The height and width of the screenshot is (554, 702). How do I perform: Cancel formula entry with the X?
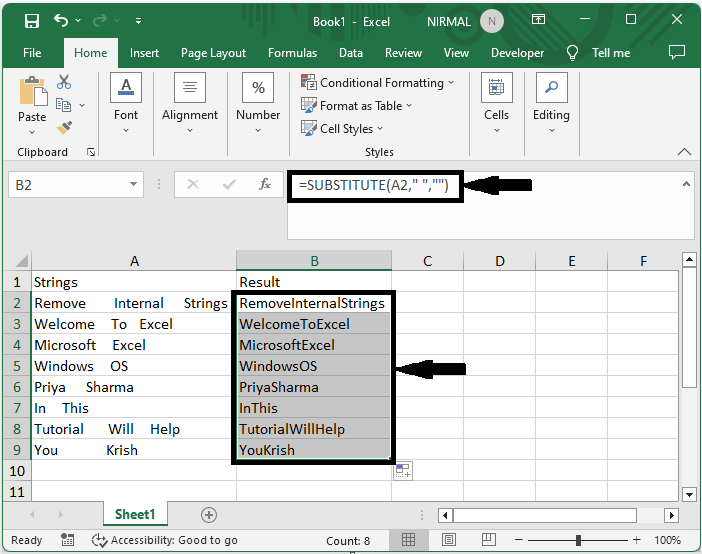[x=193, y=184]
